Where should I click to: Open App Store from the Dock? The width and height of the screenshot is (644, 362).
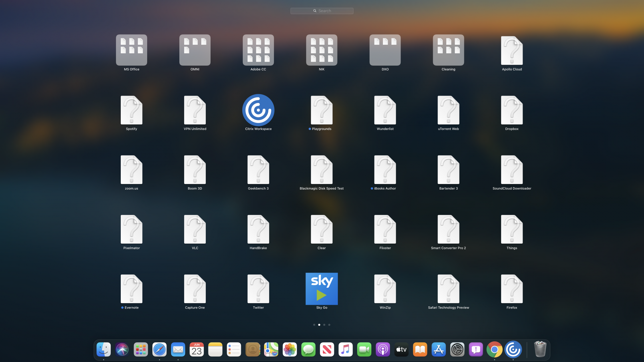(x=439, y=349)
